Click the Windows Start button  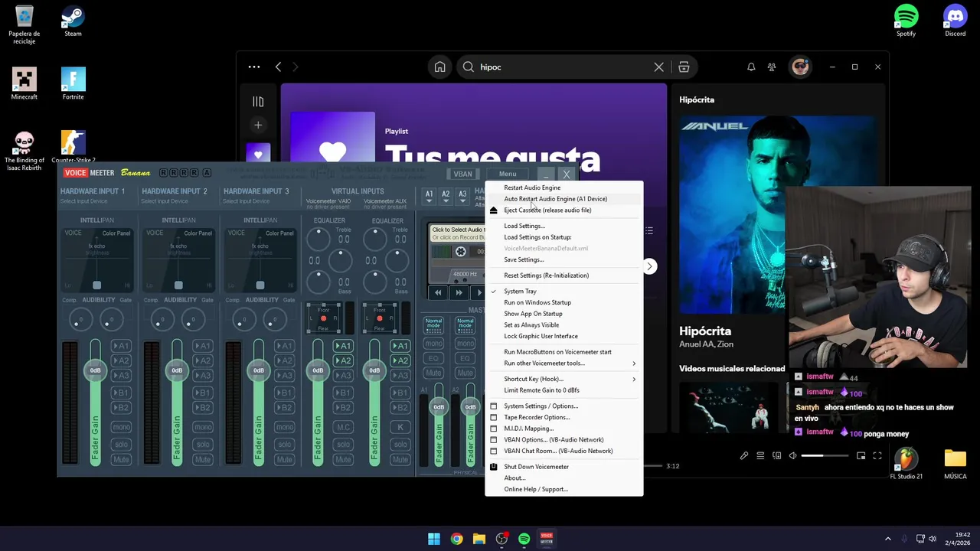tap(434, 539)
